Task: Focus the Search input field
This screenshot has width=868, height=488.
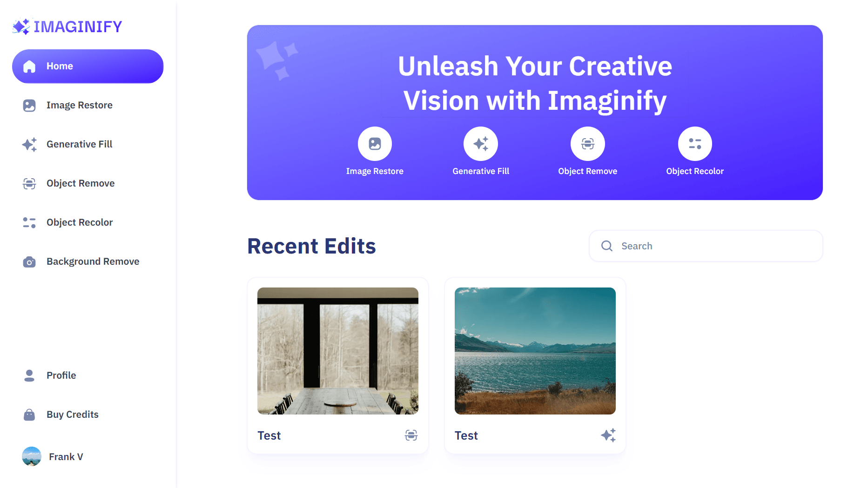Action: pyautogui.click(x=706, y=246)
